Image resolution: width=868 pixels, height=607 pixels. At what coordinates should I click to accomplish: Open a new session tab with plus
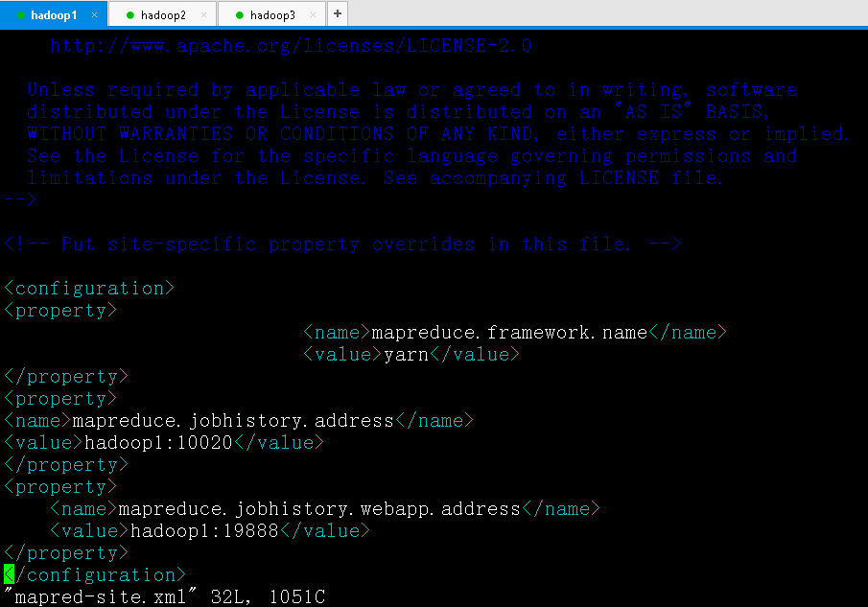click(338, 13)
